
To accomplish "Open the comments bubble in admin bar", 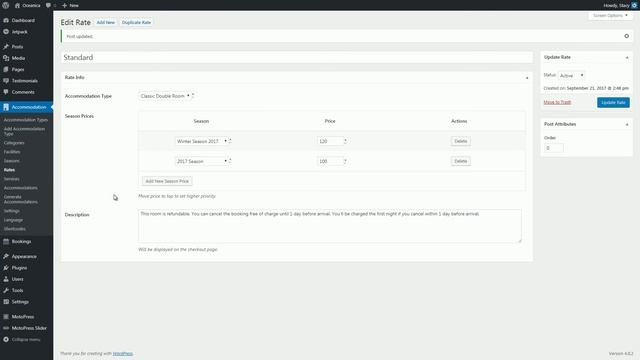I will [x=48, y=5].
